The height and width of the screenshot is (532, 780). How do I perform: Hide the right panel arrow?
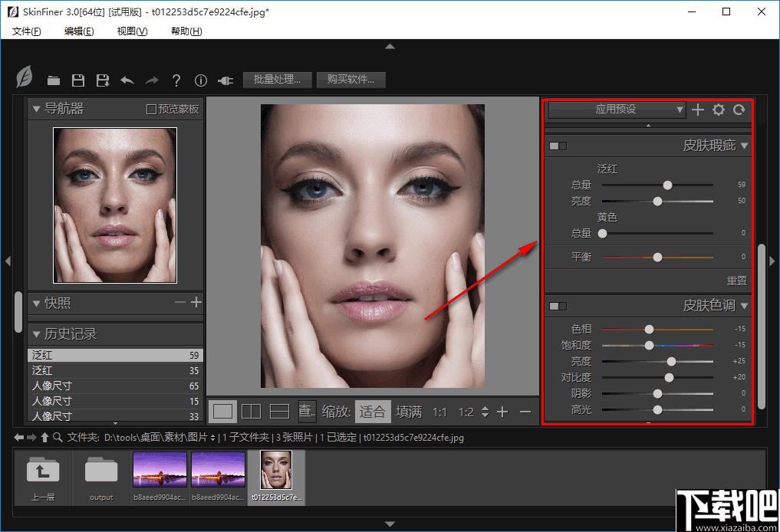click(772, 261)
